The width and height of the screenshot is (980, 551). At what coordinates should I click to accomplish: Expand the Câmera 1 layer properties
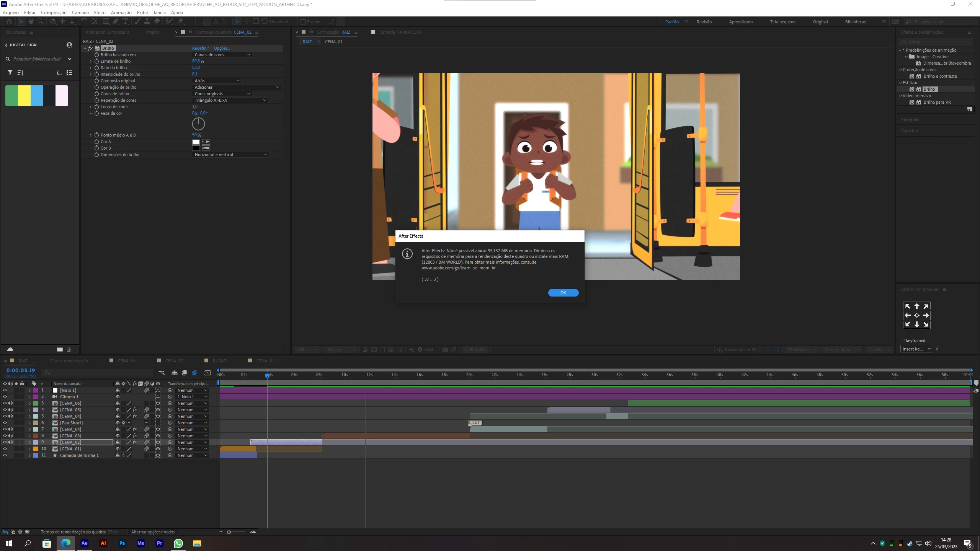29,397
